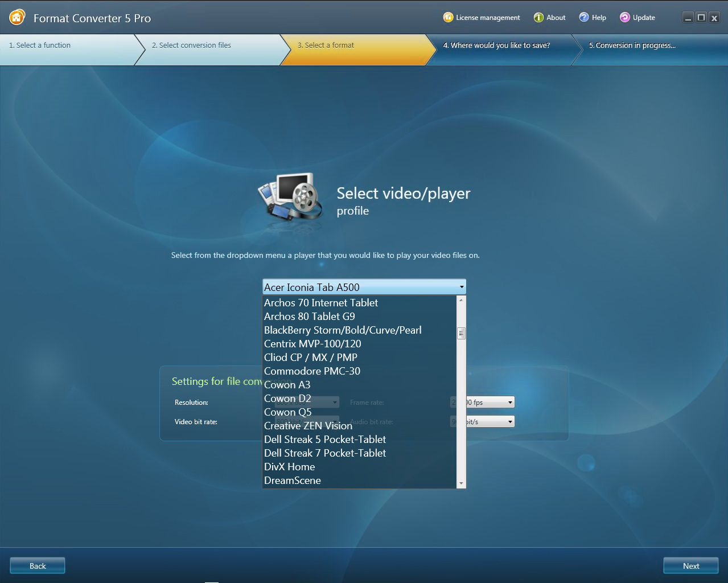Open Help from the top bar
The width and height of the screenshot is (728, 583).
point(593,18)
